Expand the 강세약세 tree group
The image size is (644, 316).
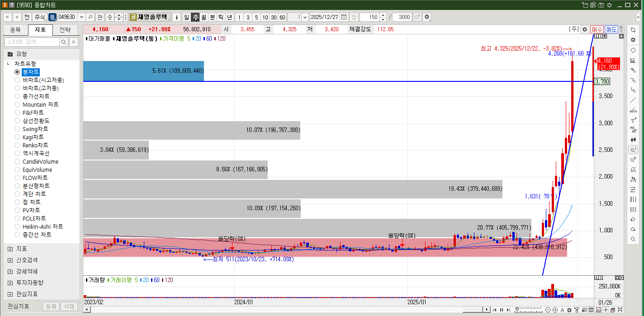[10, 272]
